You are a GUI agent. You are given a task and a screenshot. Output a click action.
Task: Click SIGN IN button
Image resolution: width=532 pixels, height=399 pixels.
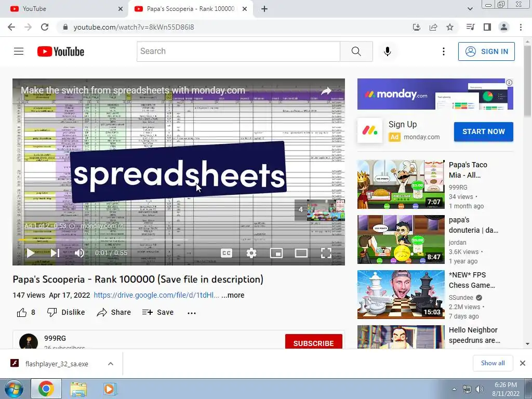click(x=486, y=51)
